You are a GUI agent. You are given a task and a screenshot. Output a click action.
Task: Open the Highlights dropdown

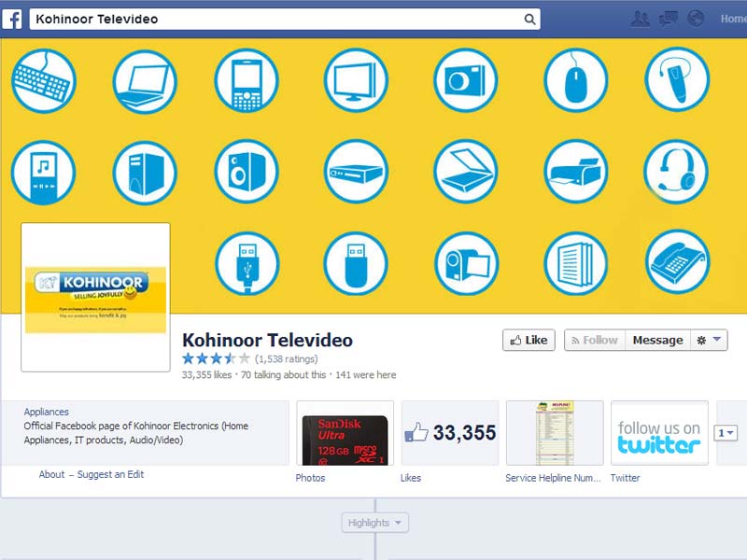pos(375,523)
